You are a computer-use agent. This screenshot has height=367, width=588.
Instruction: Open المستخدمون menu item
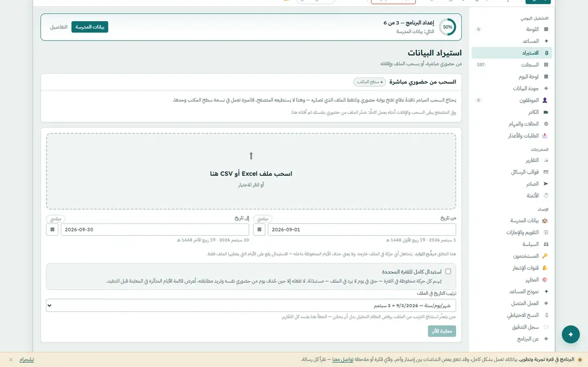(512, 256)
